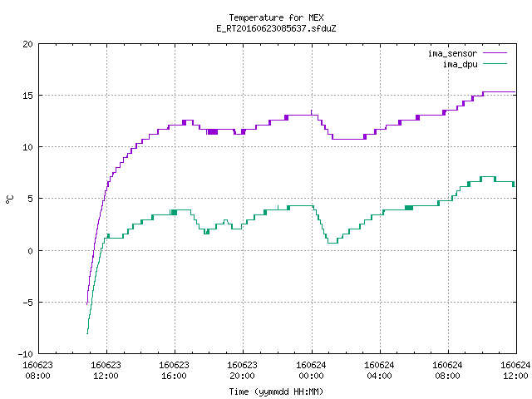Select the filename subtitle E_RT20160623085637.sfduZ

click(x=276, y=28)
